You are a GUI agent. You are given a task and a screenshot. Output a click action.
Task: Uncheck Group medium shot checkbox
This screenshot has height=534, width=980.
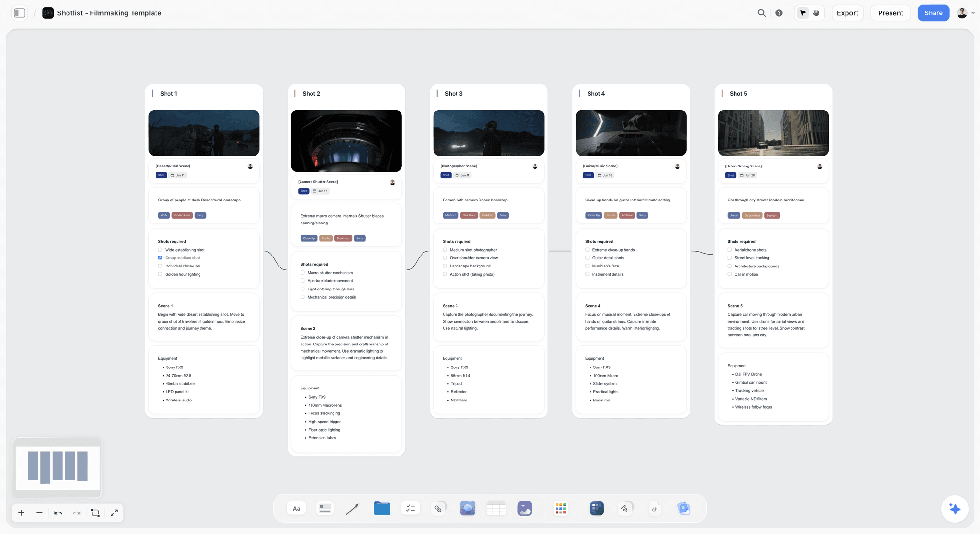160,258
